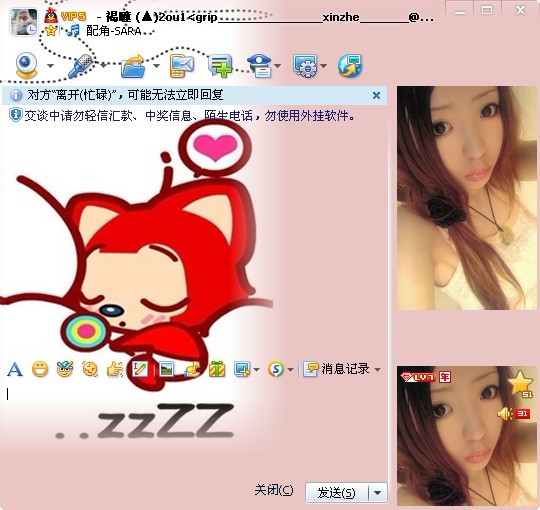Click the music note share icon
The width and height of the screenshot is (540, 510).
[x=192, y=370]
